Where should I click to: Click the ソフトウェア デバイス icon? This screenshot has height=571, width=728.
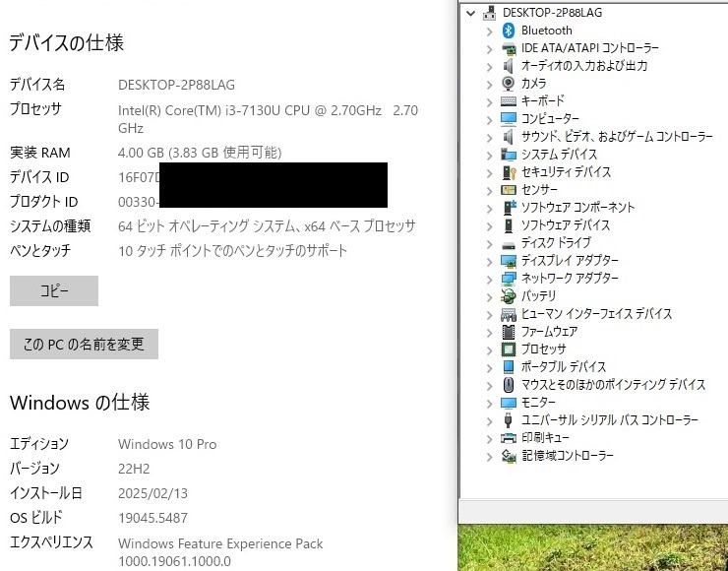click(509, 225)
